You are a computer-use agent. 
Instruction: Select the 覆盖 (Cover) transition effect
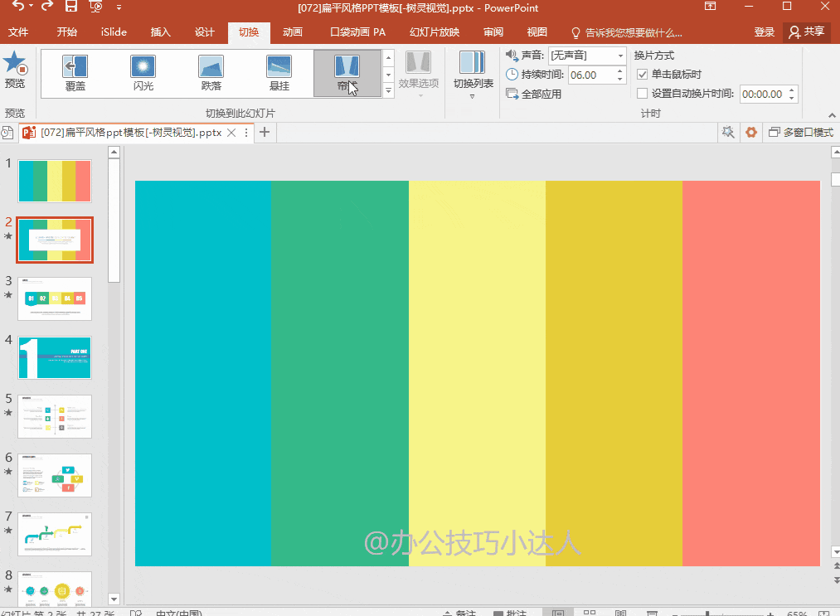(x=75, y=72)
